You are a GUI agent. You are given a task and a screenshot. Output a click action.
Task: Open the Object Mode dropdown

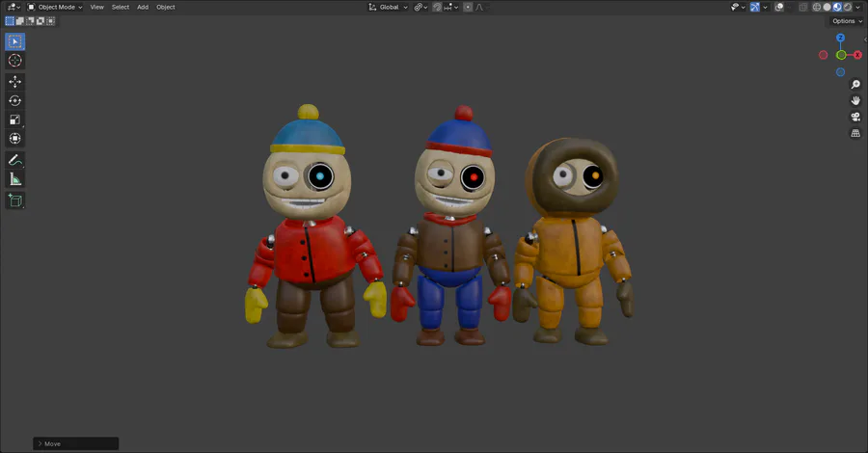pyautogui.click(x=55, y=7)
